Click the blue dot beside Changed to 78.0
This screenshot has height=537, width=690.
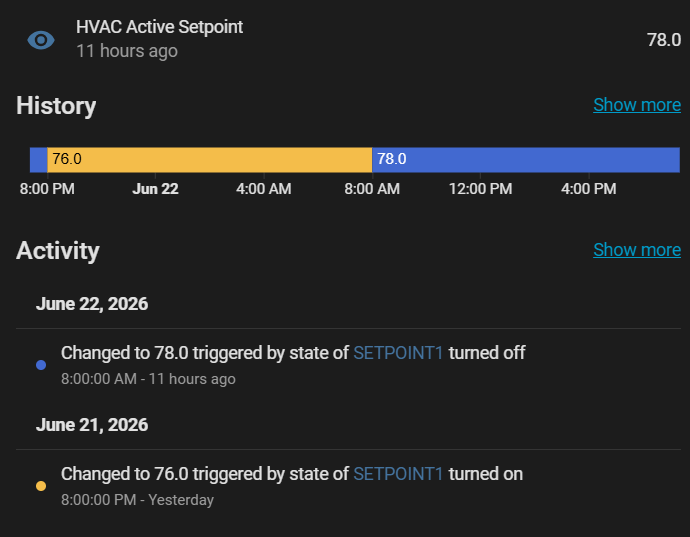[x=41, y=365]
